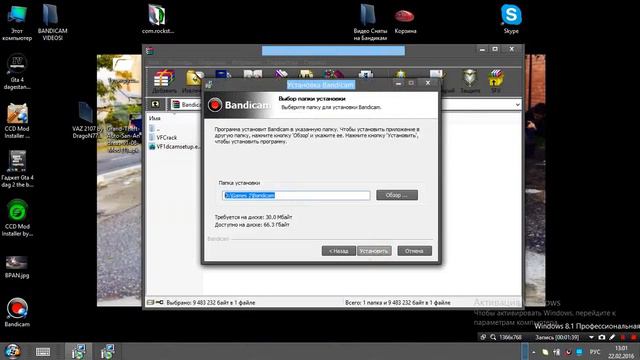Open the BANDICAM VIDEOS! folder icon
This screenshot has height=360, width=640.
52,22
